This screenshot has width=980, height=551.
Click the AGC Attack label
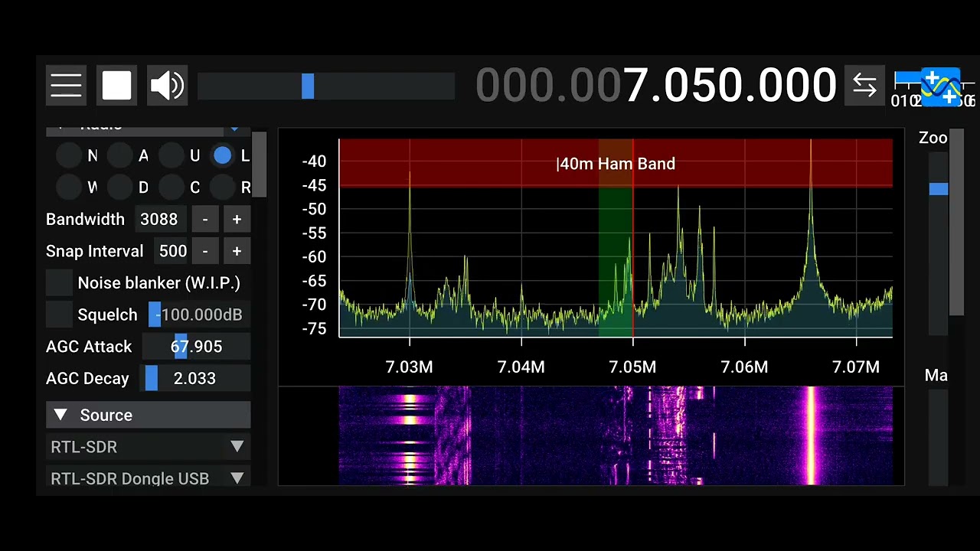click(89, 347)
